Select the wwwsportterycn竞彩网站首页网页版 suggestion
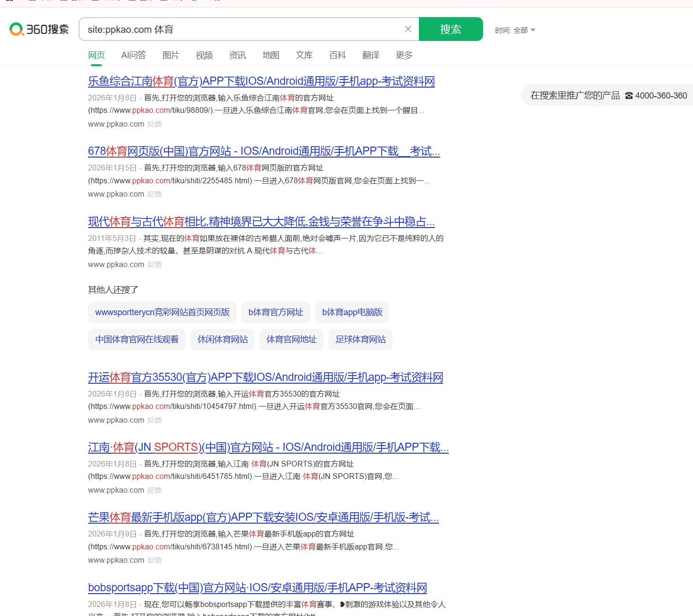The width and height of the screenshot is (693, 616). coord(162,312)
